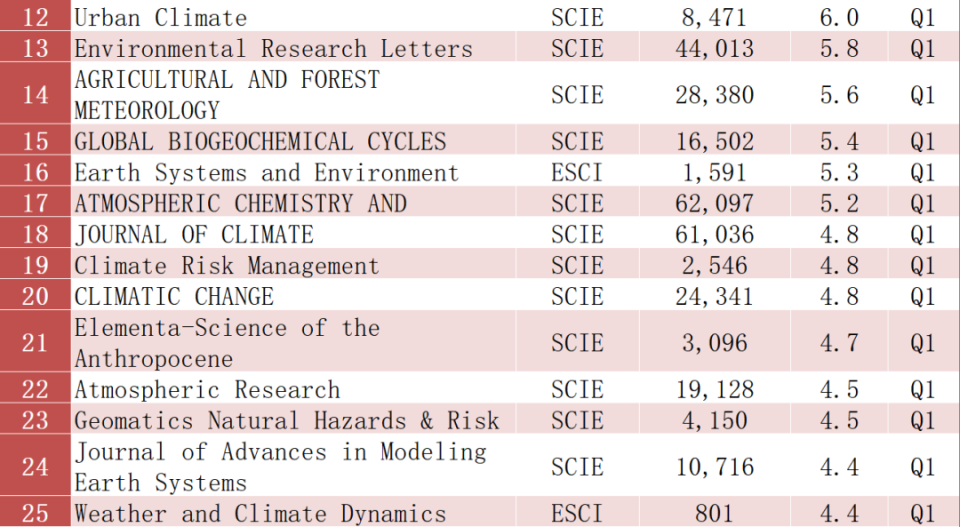Click the ESCI label for Earth Systems row
The height and width of the screenshot is (527, 960).
pyautogui.click(x=577, y=172)
